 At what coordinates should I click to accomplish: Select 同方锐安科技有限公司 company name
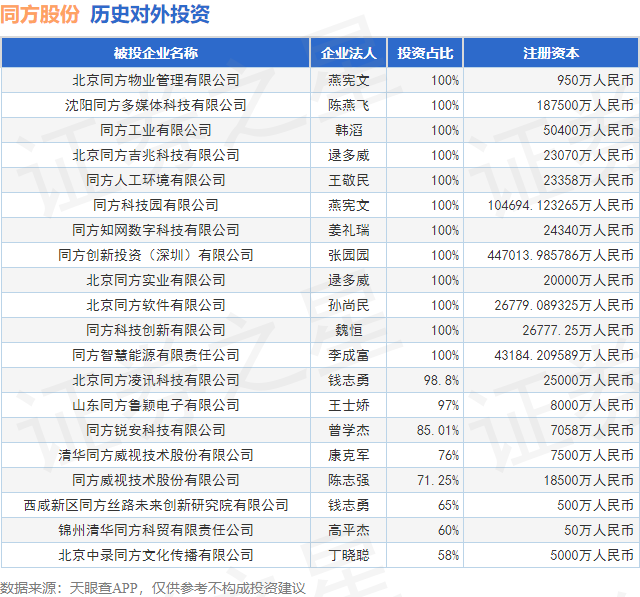coord(156,430)
